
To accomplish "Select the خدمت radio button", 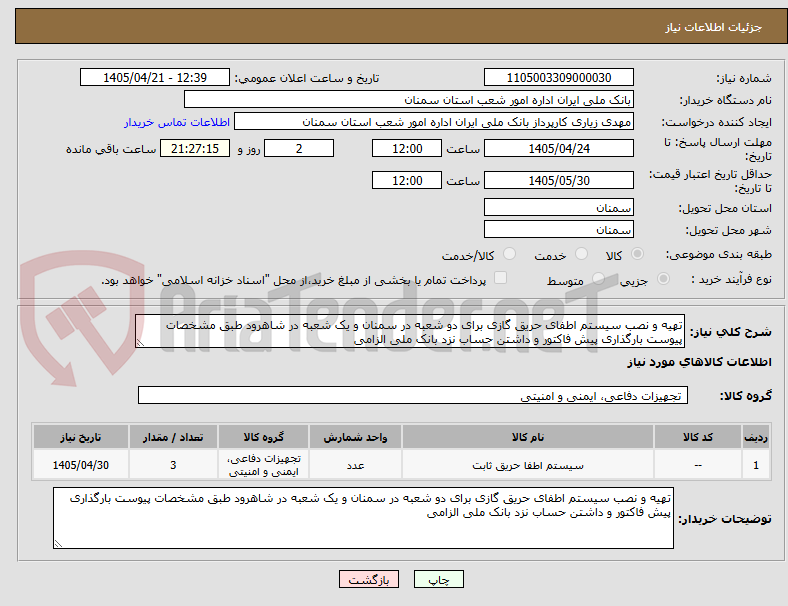I will [x=581, y=254].
